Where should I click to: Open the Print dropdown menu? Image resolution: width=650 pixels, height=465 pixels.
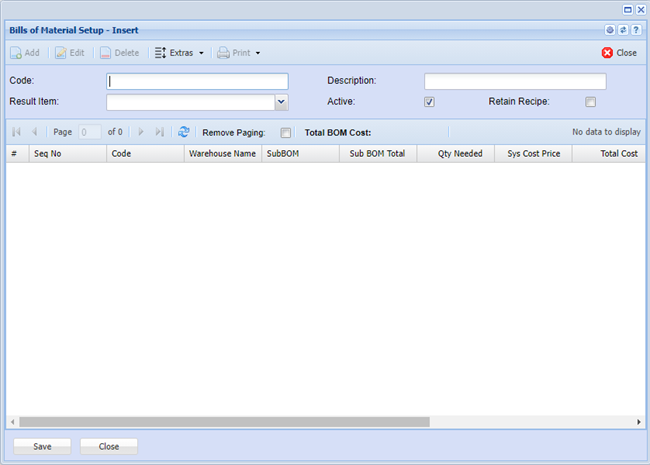click(x=239, y=53)
